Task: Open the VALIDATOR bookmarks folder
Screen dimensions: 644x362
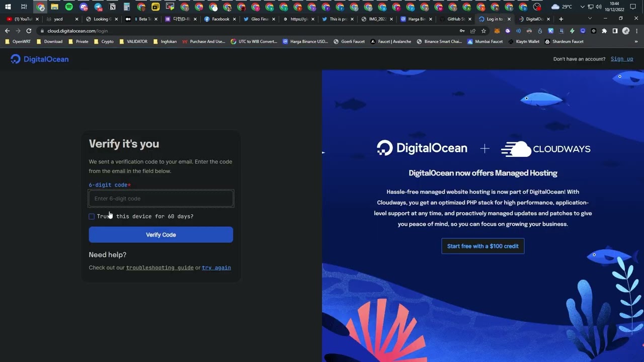Action: click(x=133, y=42)
